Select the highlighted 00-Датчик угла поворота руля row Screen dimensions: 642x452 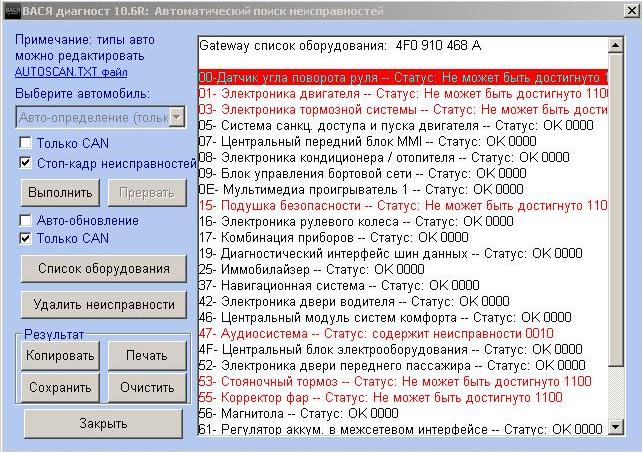point(400,77)
